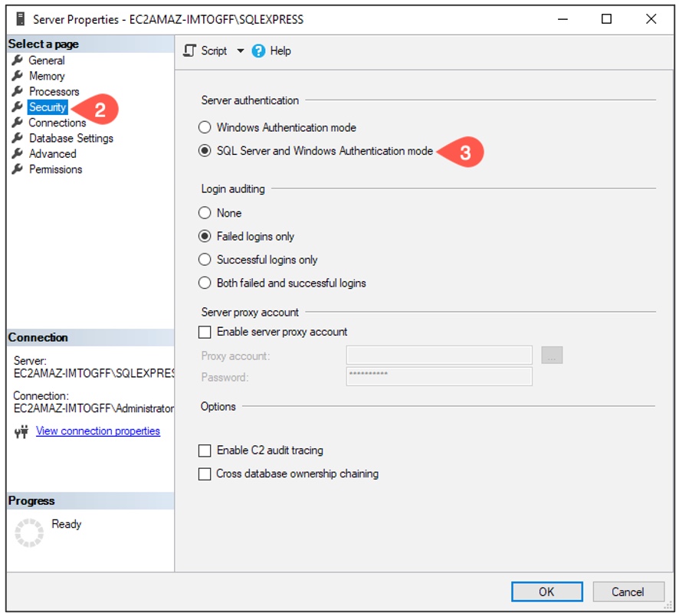
Task: Click the browse button next to Proxy account
Action: 552,355
